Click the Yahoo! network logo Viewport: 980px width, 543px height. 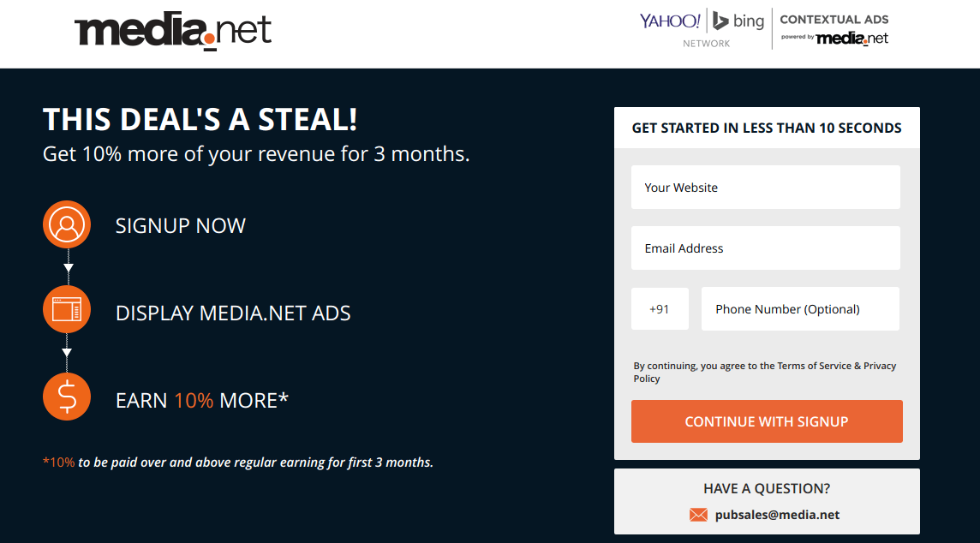670,21
